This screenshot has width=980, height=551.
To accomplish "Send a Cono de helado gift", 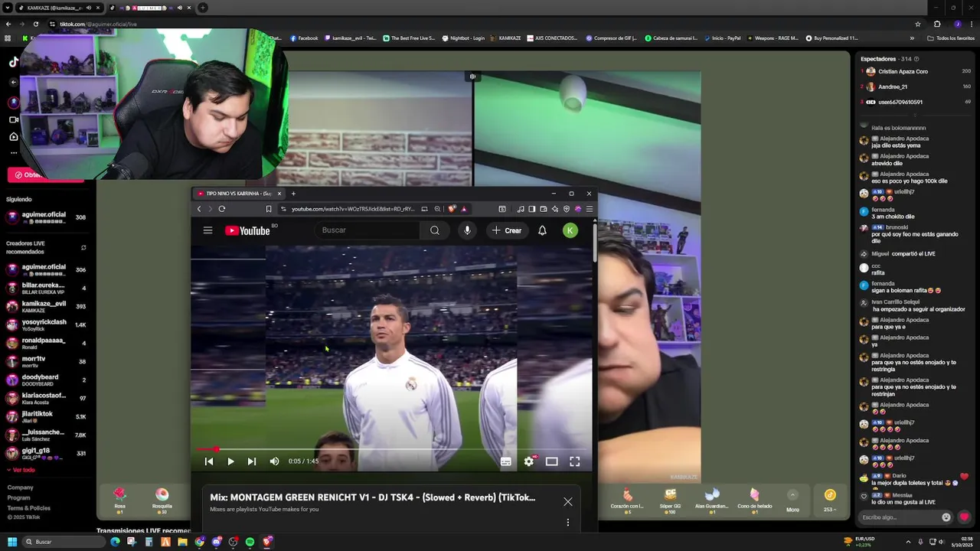I will (x=755, y=500).
